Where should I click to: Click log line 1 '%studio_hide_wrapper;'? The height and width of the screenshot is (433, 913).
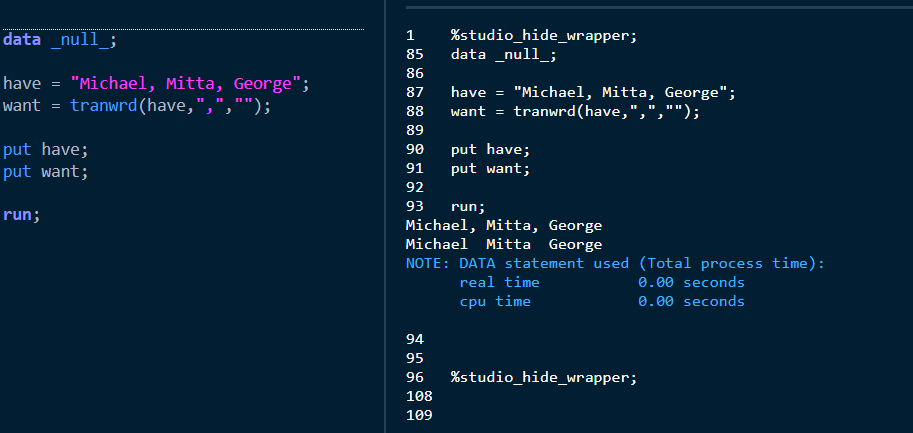pyautogui.click(x=543, y=36)
